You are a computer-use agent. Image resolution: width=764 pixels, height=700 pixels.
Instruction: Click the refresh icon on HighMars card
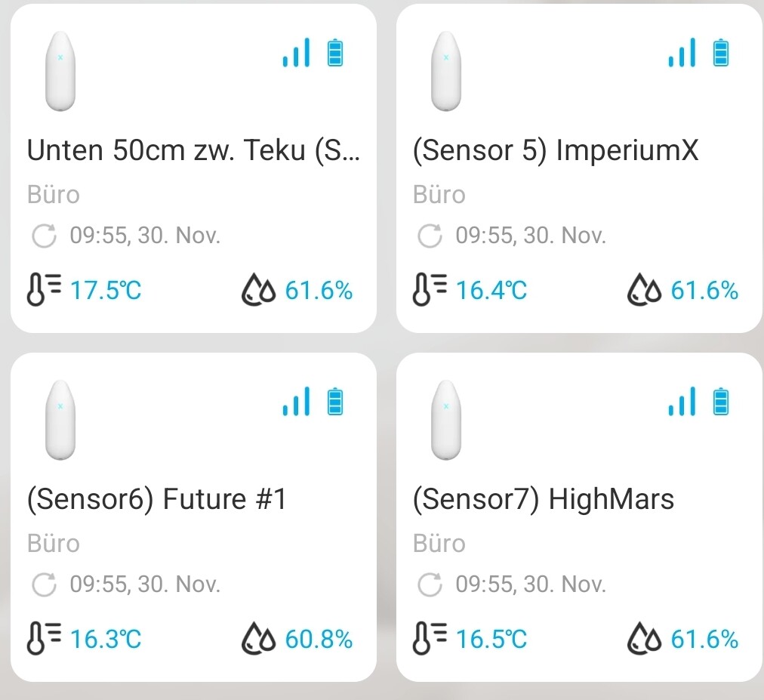(430, 584)
